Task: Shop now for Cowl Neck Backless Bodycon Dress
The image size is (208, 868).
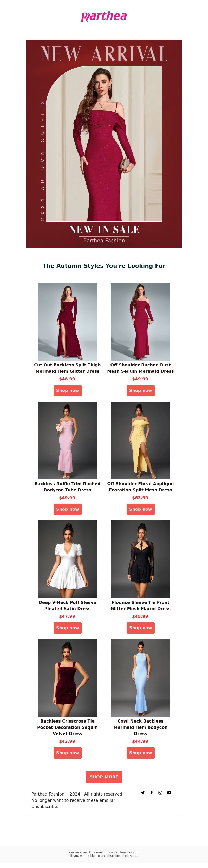Action: 141,753
